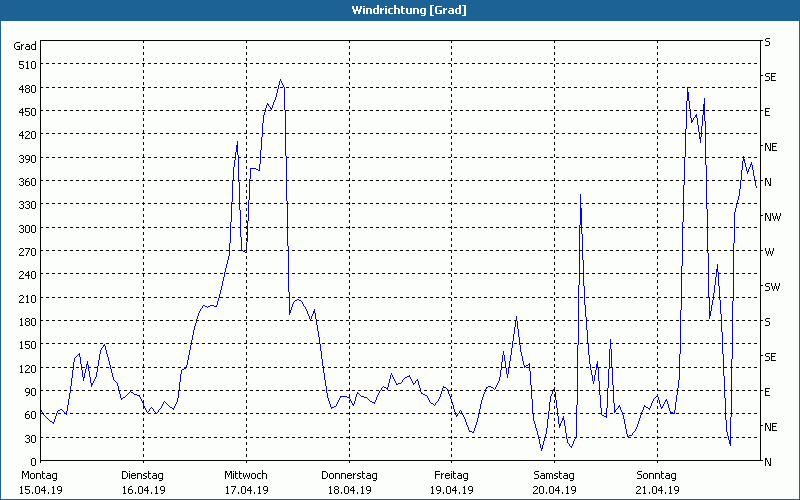This screenshot has width=800, height=500.
Task: Click the Mittwoch day label
Action: (x=246, y=475)
